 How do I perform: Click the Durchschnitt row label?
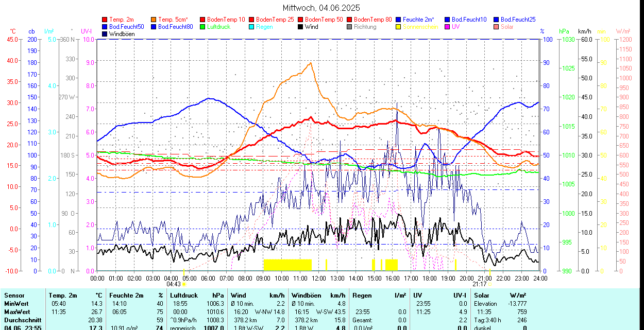(x=22, y=320)
